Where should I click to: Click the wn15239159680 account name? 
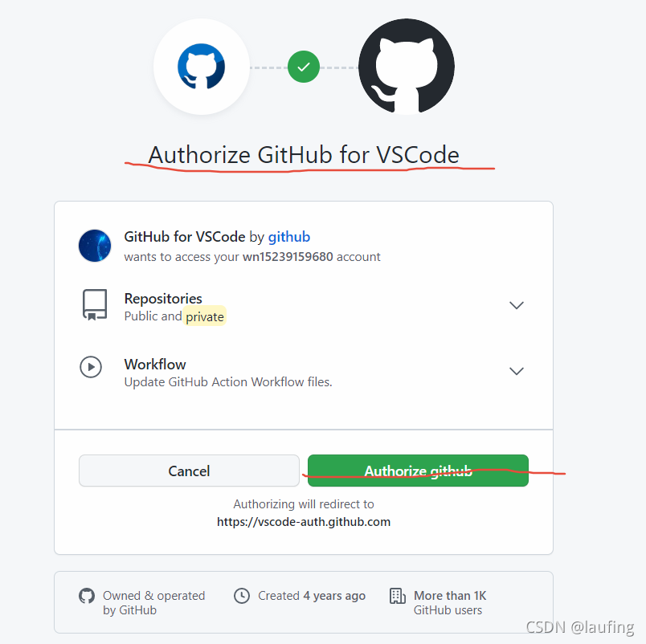click(x=288, y=256)
